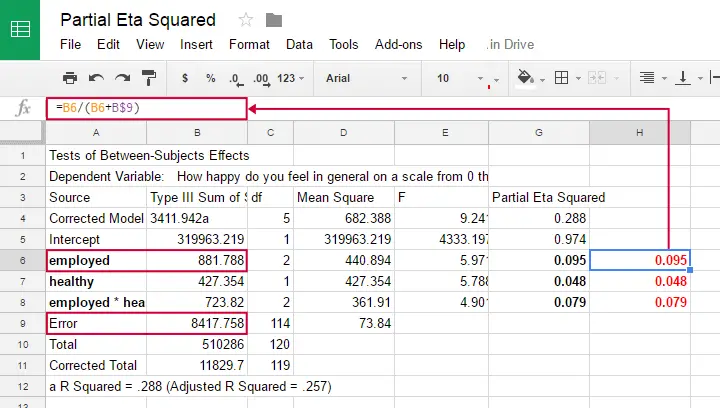
Task: Click the 'in Drive' save status text
Action: 510,45
